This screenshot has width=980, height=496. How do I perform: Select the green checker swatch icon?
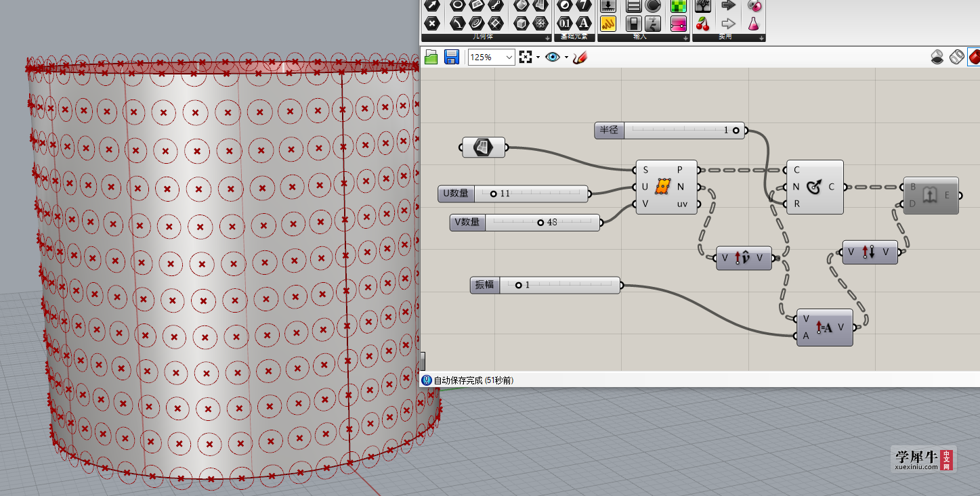[679, 5]
